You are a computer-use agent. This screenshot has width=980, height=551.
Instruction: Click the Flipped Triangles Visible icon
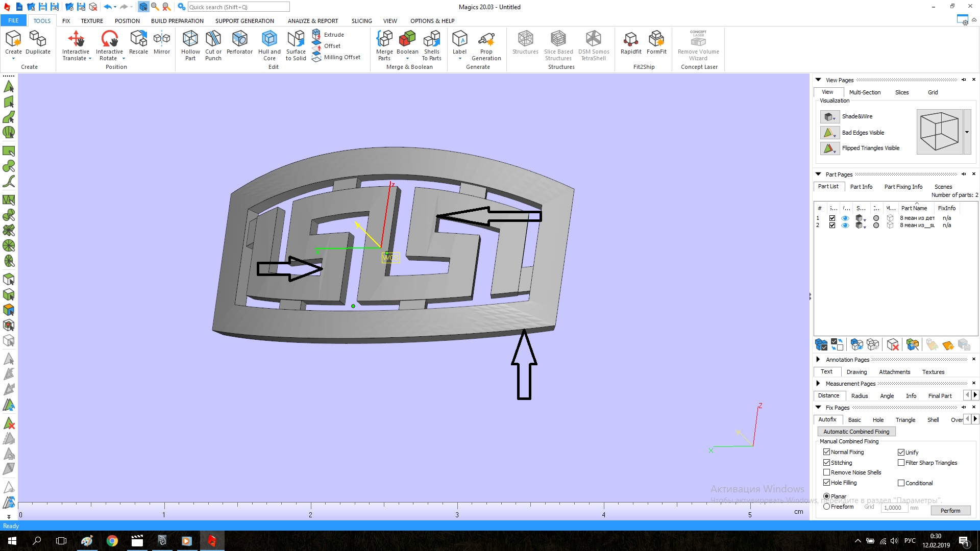coord(829,148)
